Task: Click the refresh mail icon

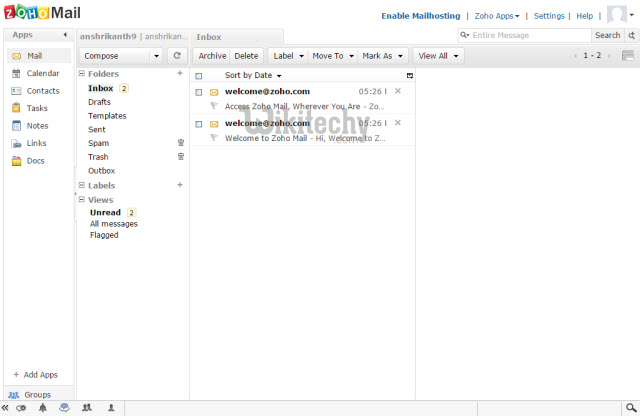Action: 177,56
